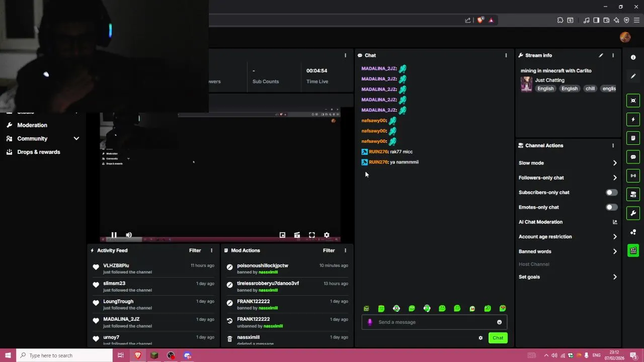Collapse the Community sidebar section
This screenshot has width=644, height=362.
tap(76, 139)
